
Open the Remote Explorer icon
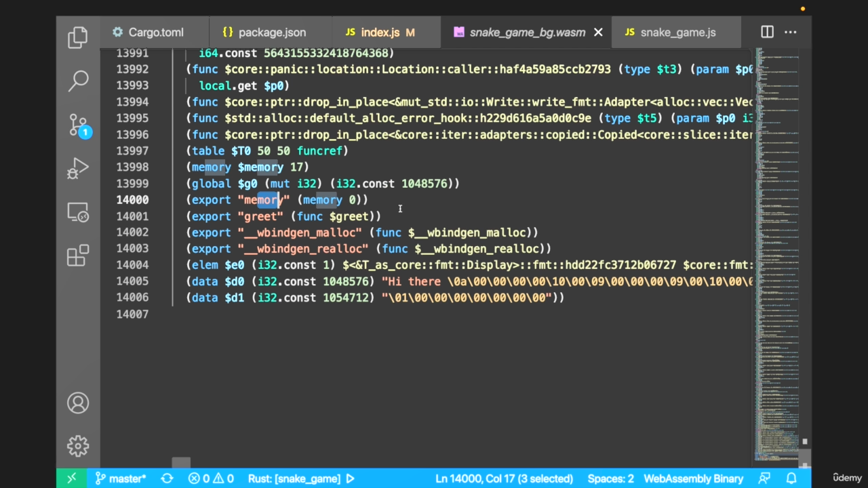pyautogui.click(x=78, y=213)
